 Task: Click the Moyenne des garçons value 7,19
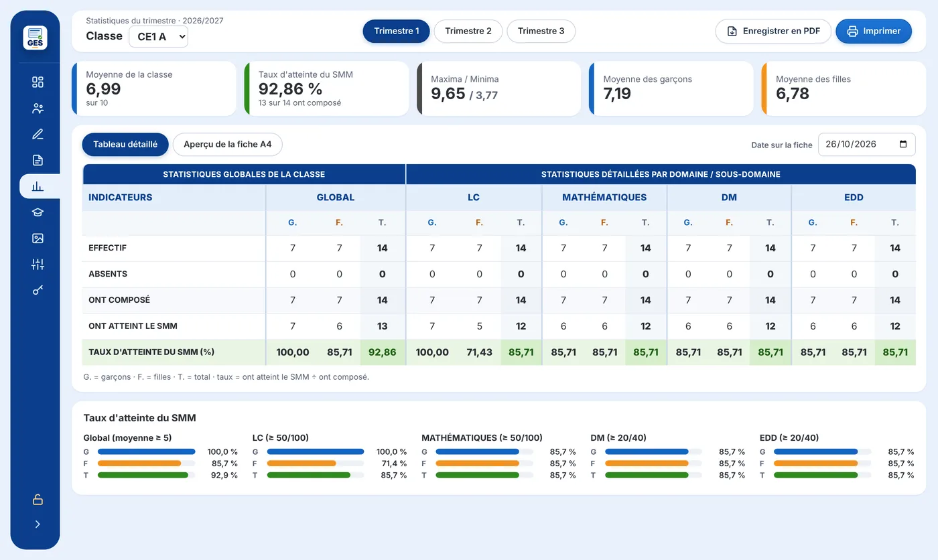click(617, 93)
